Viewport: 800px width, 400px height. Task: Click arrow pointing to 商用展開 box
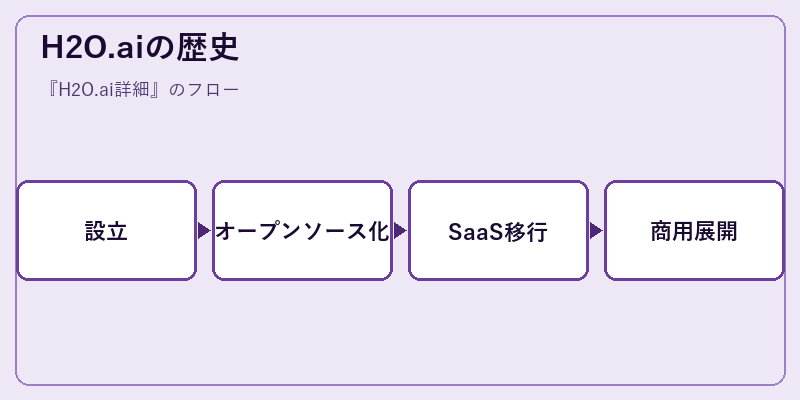pyautogui.click(x=596, y=231)
